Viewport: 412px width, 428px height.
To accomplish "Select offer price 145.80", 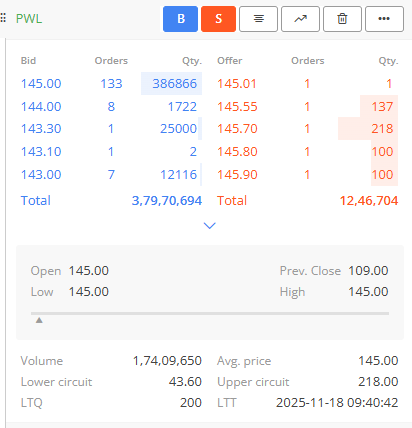I will click(237, 152).
